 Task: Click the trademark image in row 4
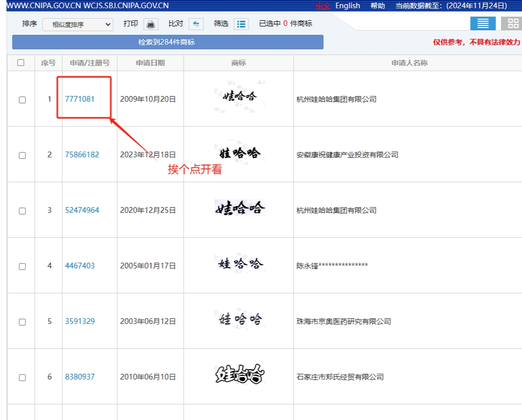[239, 263]
